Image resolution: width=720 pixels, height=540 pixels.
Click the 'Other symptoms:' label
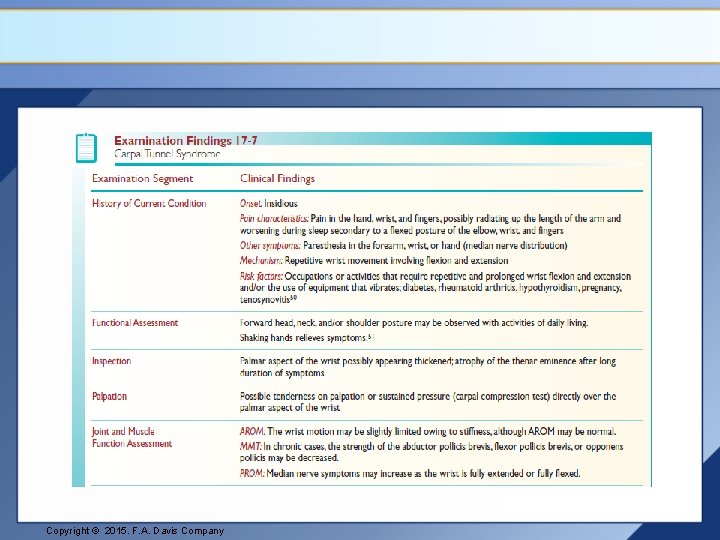[270, 246]
